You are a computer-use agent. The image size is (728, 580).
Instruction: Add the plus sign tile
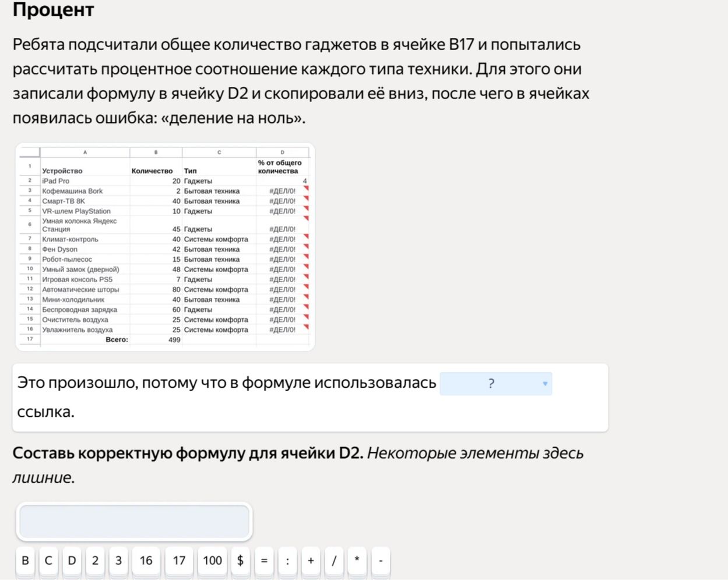(311, 561)
